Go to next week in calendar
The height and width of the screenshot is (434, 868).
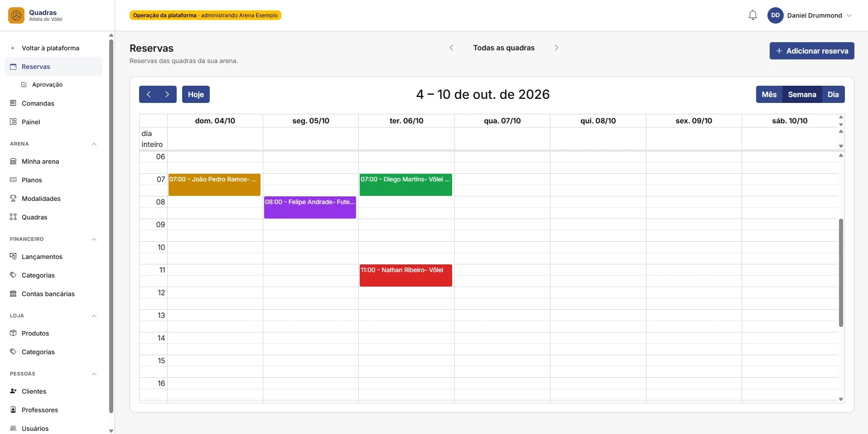pyautogui.click(x=167, y=94)
